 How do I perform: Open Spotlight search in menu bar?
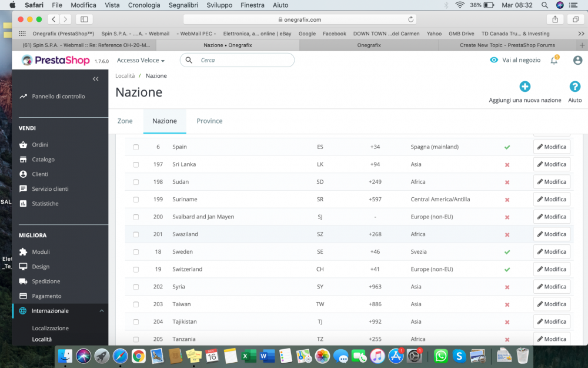544,5
